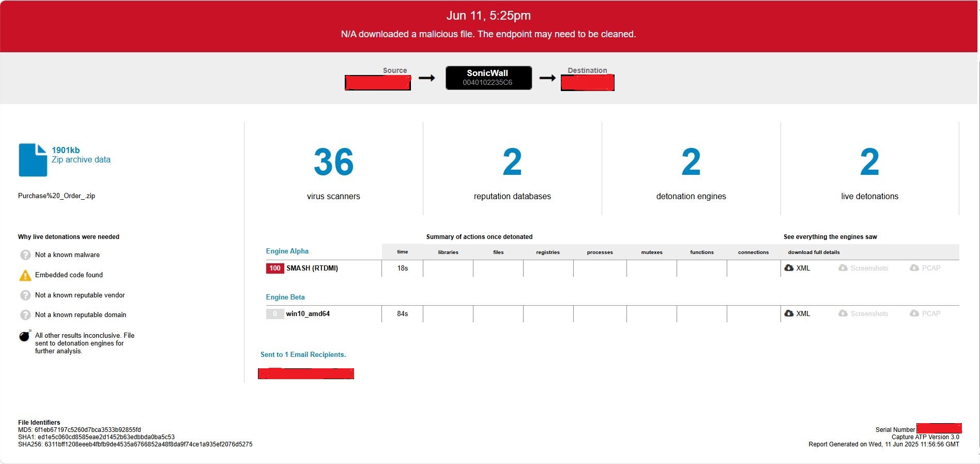Viewport: 980px width, 464px height.
Task: Click the time column header
Action: coord(403,252)
